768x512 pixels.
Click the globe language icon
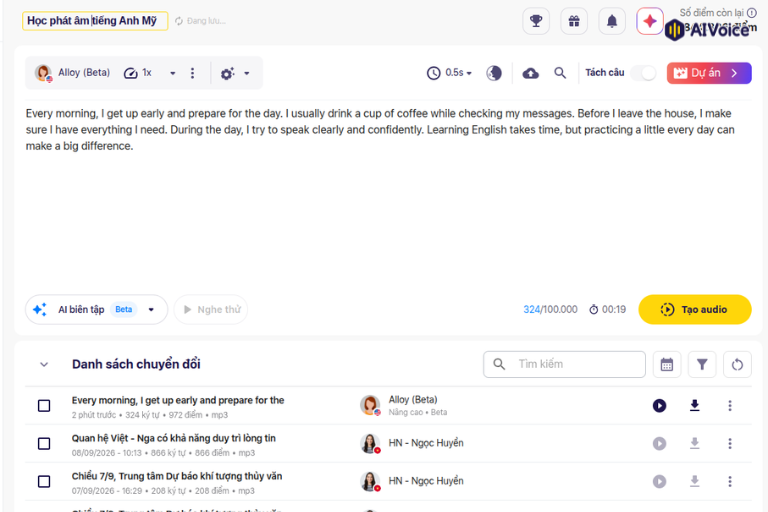pyautogui.click(x=494, y=73)
